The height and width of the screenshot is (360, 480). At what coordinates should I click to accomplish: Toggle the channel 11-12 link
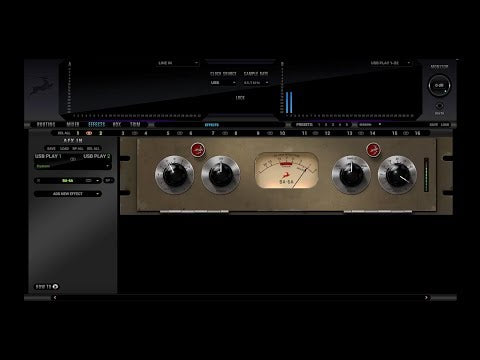pyautogui.click(x=315, y=133)
